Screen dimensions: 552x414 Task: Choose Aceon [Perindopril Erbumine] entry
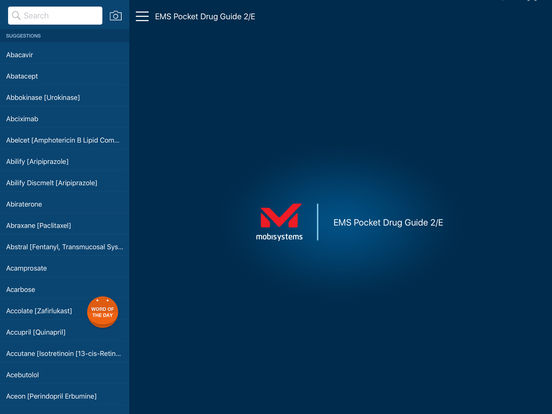click(64, 396)
